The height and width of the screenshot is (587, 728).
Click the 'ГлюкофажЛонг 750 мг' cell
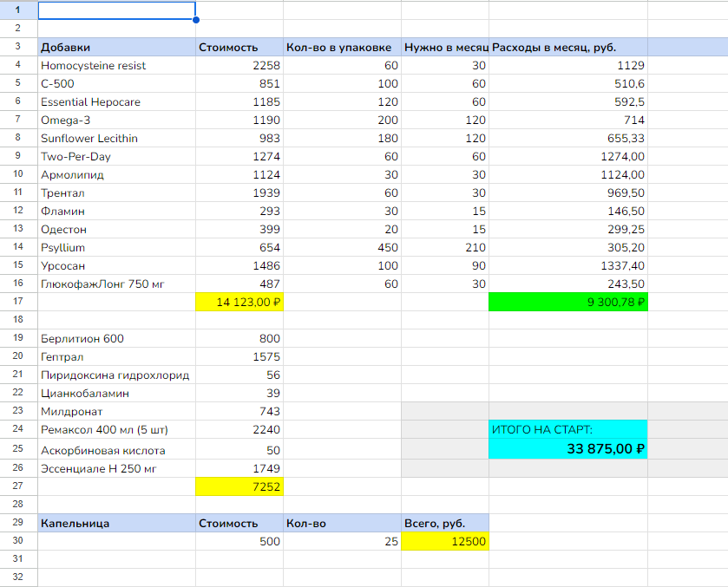coord(117,284)
